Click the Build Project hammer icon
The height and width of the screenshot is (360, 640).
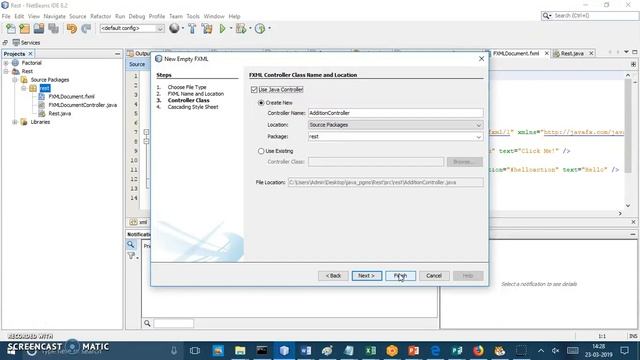click(192, 28)
